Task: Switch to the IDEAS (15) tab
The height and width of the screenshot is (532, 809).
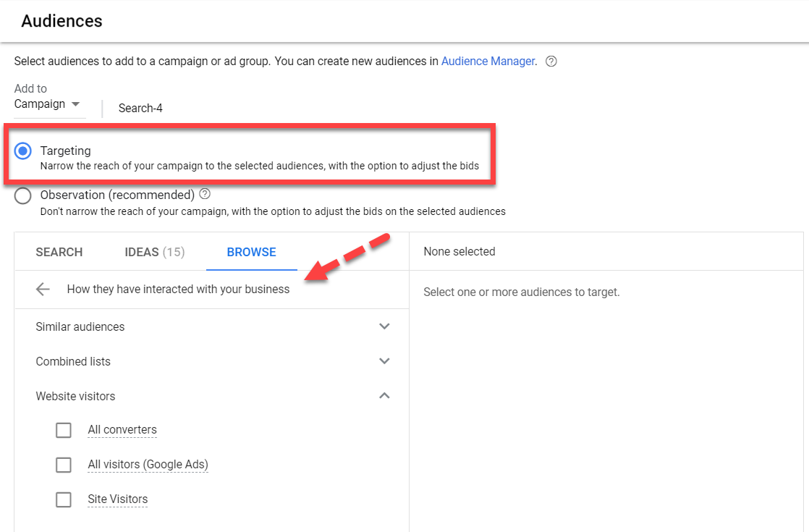Action: click(155, 252)
